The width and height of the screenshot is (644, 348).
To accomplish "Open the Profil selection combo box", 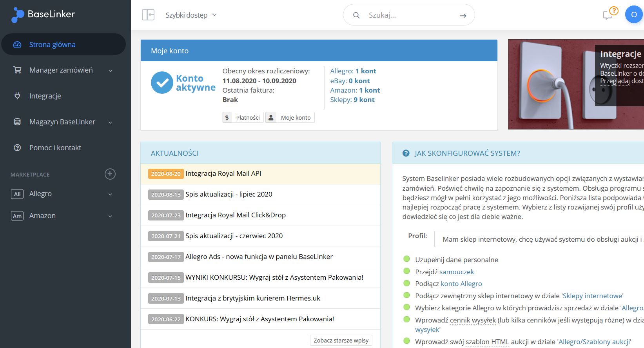I will pyautogui.click(x=539, y=239).
